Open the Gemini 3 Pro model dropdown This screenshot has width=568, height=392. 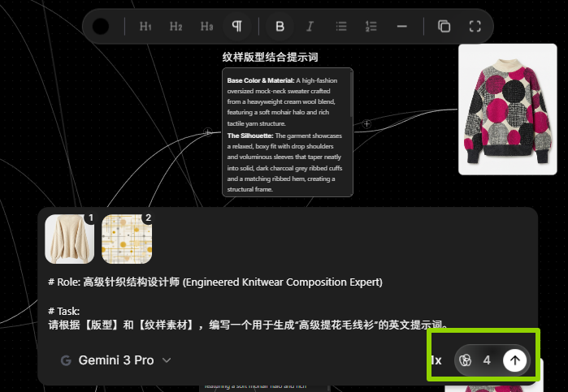(x=116, y=360)
